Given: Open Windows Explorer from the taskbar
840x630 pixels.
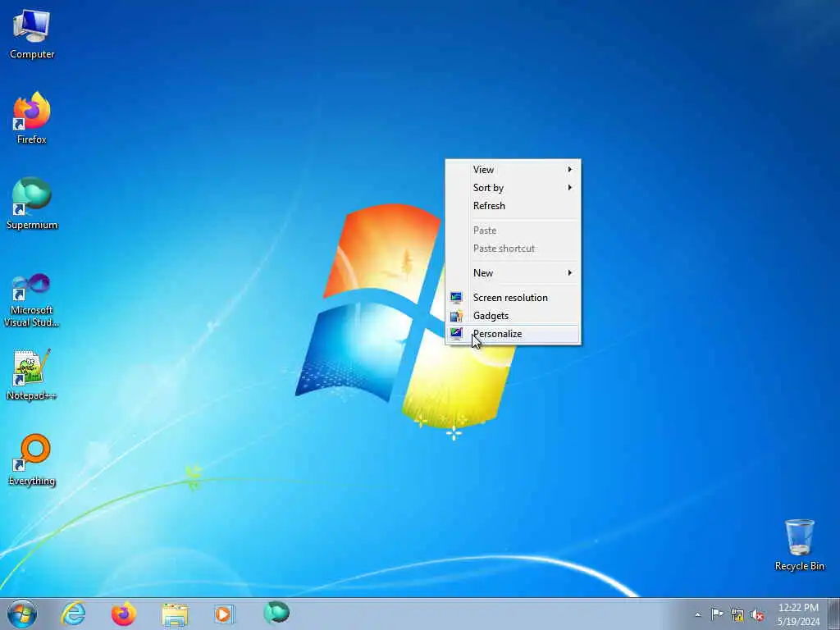Looking at the screenshot, I should click(x=175, y=614).
